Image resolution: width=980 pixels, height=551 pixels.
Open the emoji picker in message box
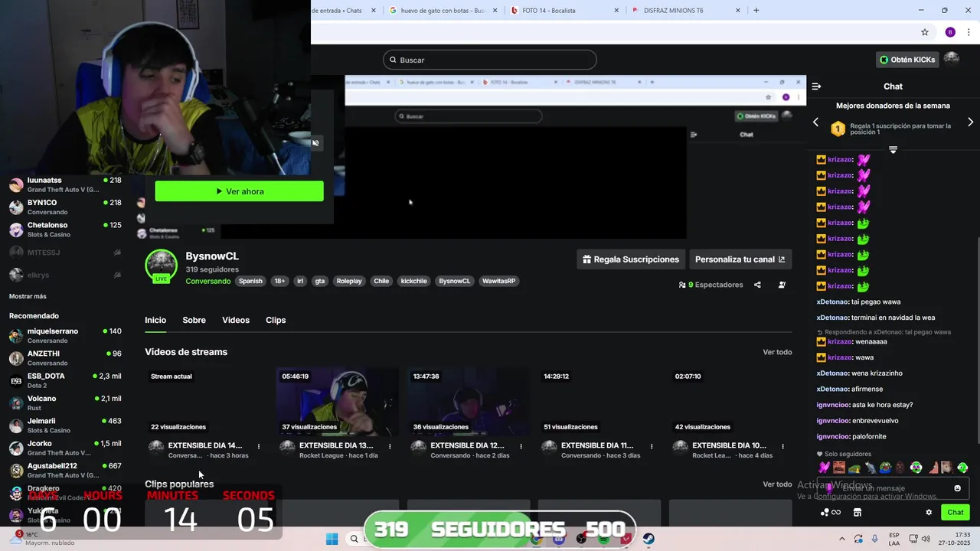pyautogui.click(x=957, y=488)
